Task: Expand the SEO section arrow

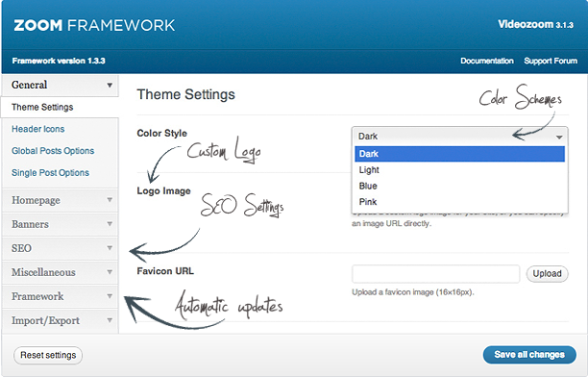Action: click(x=110, y=248)
